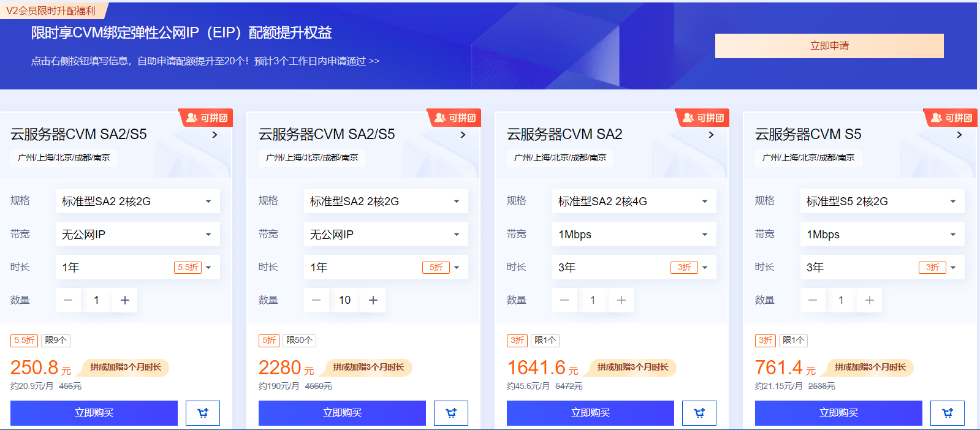Open 规格 dropdown in the 2280元 card
This screenshot has width=980, height=430.
386,201
